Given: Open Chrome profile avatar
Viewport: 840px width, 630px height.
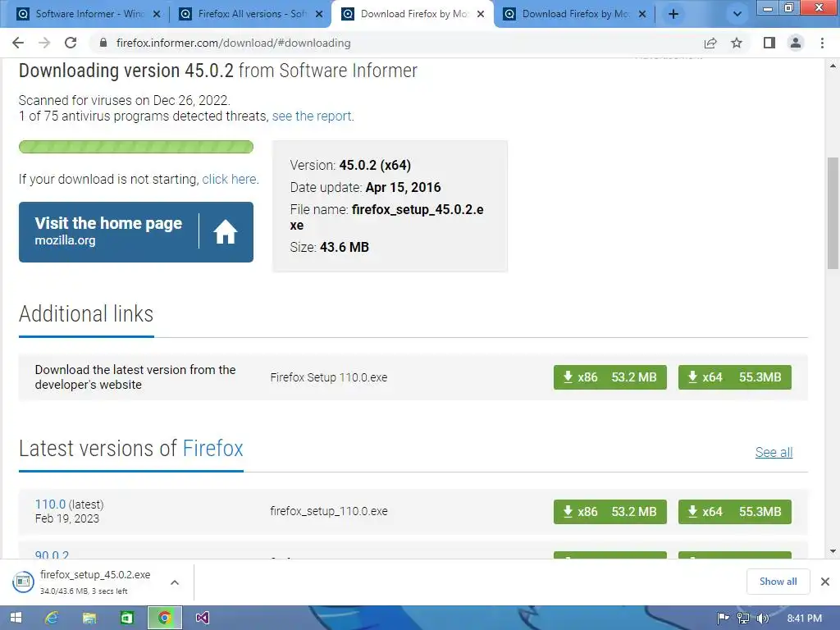Looking at the screenshot, I should (x=796, y=43).
